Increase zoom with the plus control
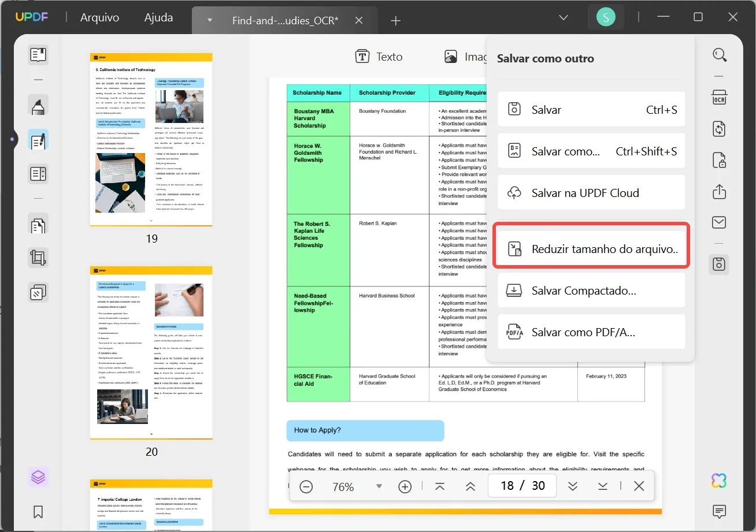This screenshot has height=532, width=756. point(405,487)
